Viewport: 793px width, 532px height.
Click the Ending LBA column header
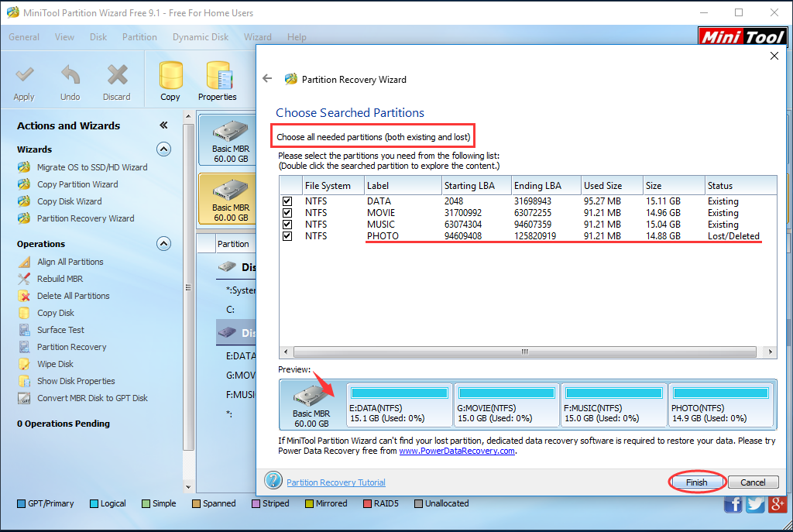click(x=546, y=186)
